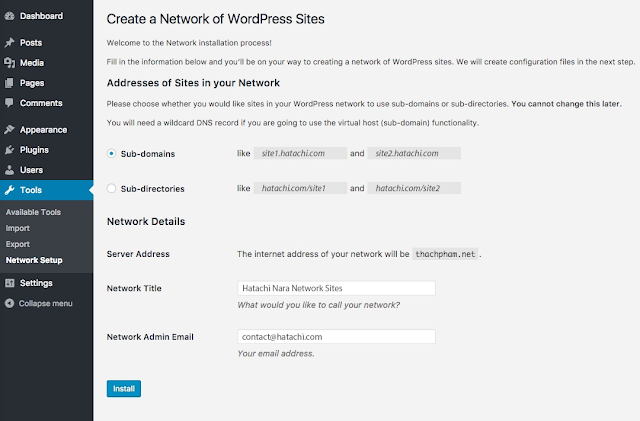640x421 pixels.
Task: Click 'Your email address.' hint text
Action: point(276,354)
